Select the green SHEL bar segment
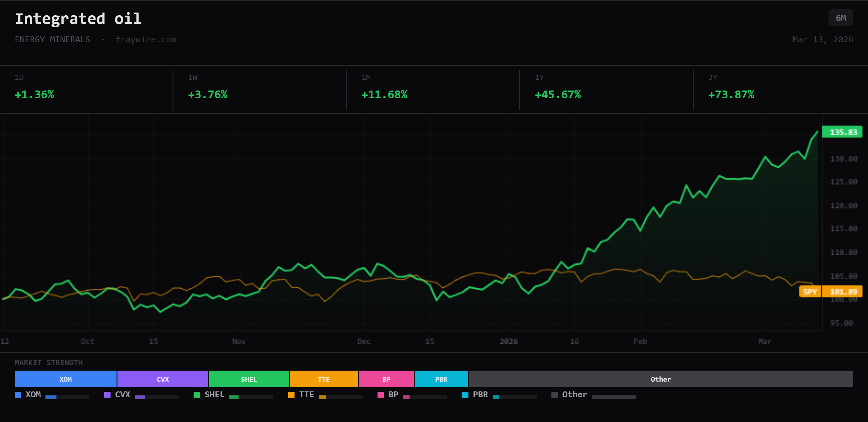This screenshot has width=868, height=422. point(249,379)
